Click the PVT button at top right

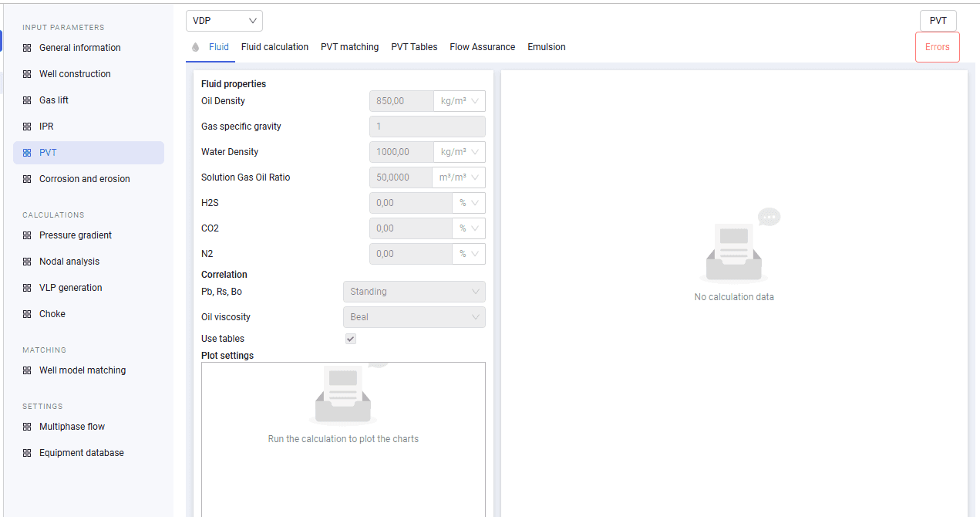938,21
